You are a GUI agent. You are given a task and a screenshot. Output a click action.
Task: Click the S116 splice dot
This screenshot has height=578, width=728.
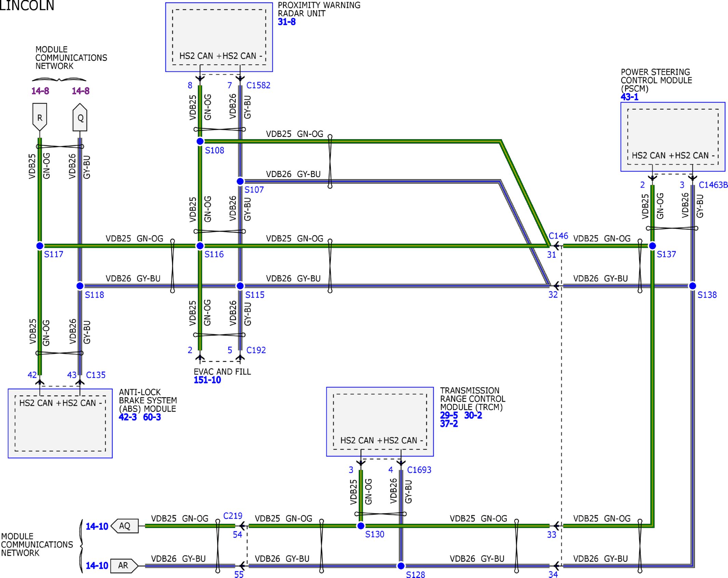(200, 246)
